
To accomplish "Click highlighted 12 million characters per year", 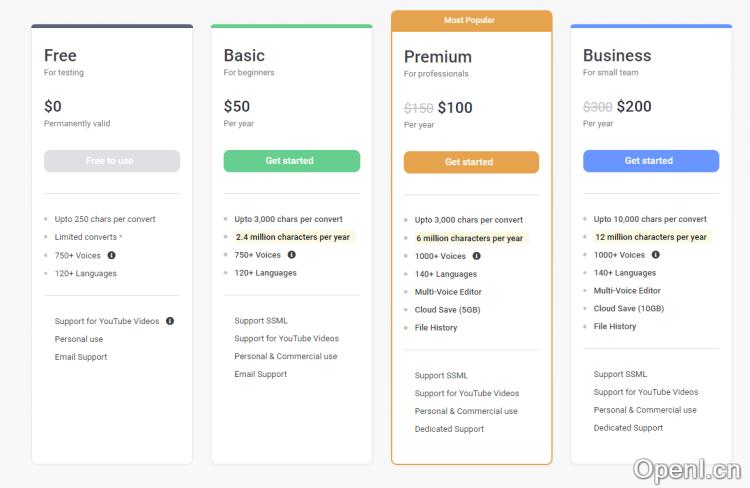I will point(651,237).
